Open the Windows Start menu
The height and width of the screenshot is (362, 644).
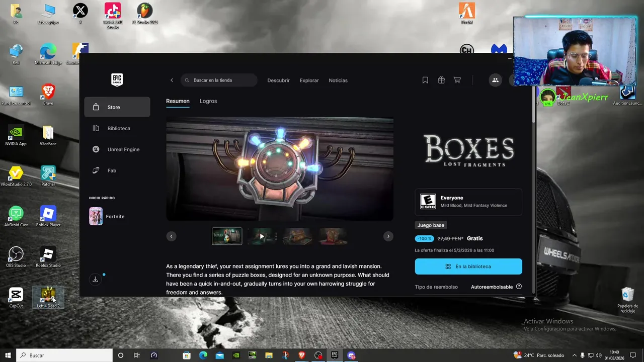click(8, 355)
